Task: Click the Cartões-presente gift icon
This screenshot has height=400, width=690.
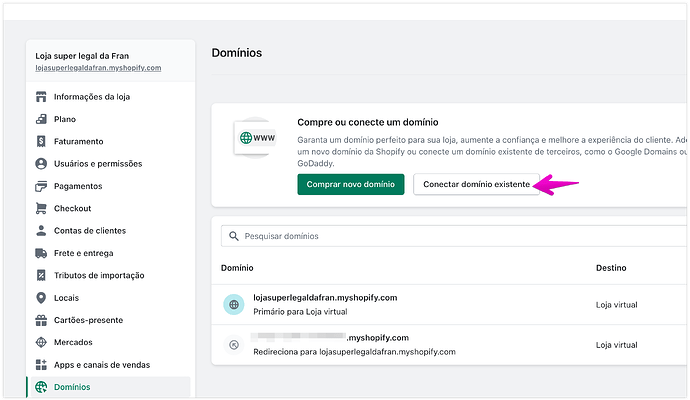Action: coord(41,320)
